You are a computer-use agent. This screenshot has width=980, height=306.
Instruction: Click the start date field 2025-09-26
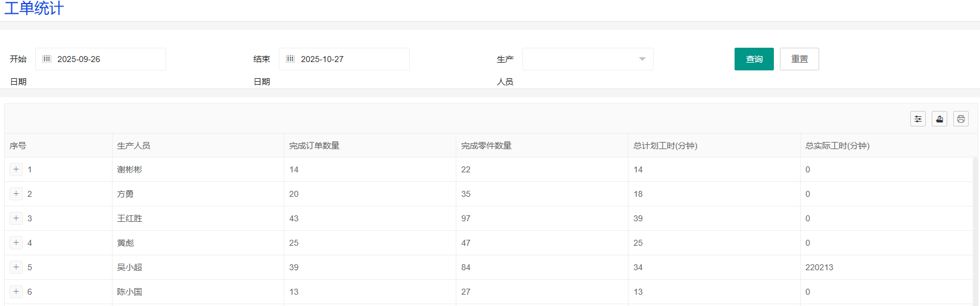(x=101, y=59)
